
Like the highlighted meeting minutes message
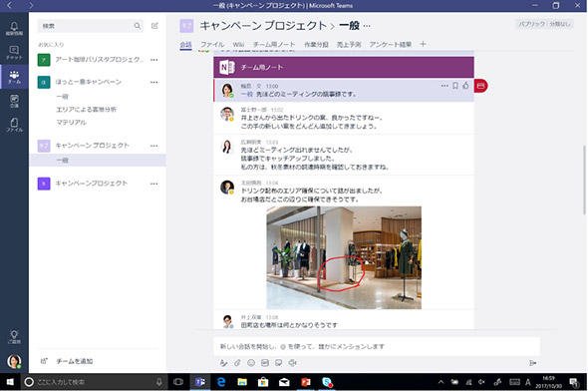point(465,86)
